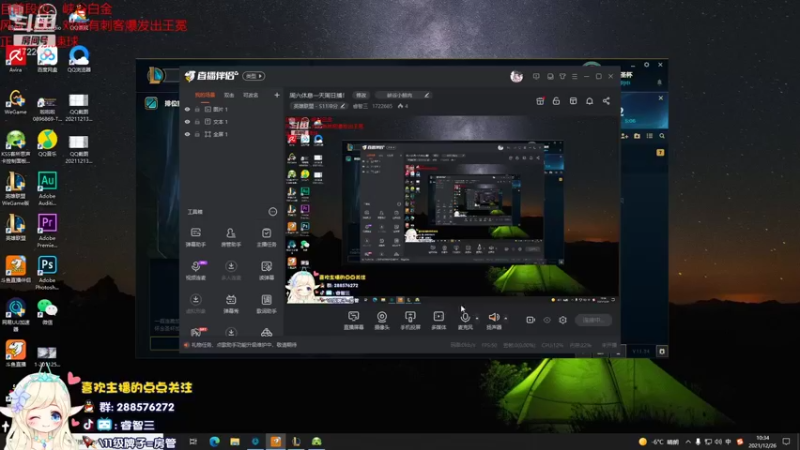This screenshot has width=800, height=450.
Task: Open Microsoft Edge from taskbar
Action: click(214, 441)
